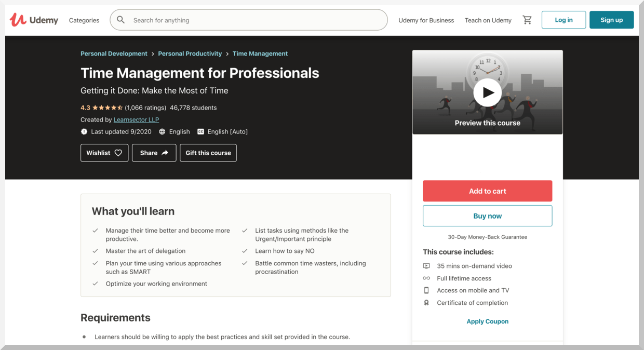This screenshot has width=644, height=350.
Task: Click the Time Management breadcrumb
Action: pyautogui.click(x=260, y=53)
